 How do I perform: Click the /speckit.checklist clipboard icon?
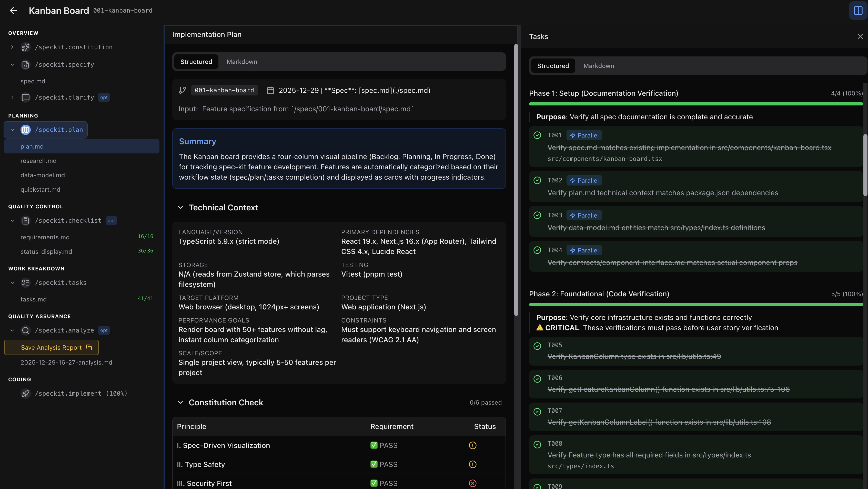click(26, 220)
